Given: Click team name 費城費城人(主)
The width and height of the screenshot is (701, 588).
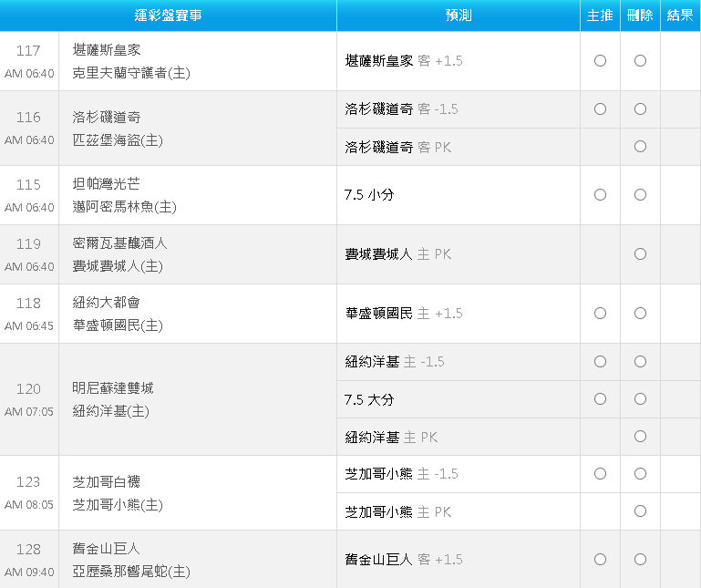Looking at the screenshot, I should [118, 266].
